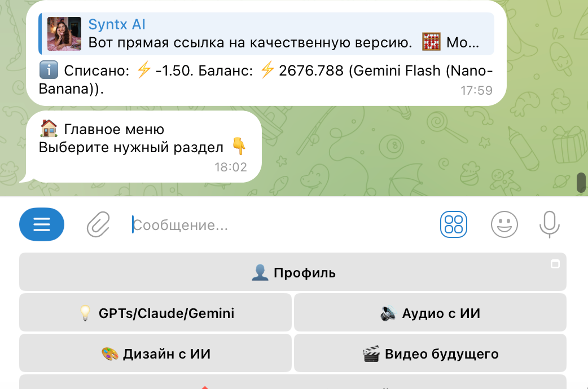Image resolution: width=588 pixels, height=389 pixels.
Task: Click small square icon in Профиль button corner
Action: [x=555, y=264]
